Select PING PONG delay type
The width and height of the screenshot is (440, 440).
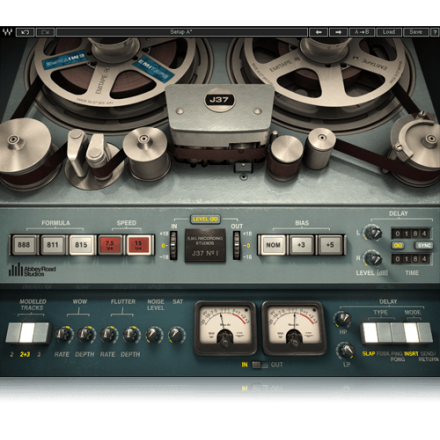[397, 333]
